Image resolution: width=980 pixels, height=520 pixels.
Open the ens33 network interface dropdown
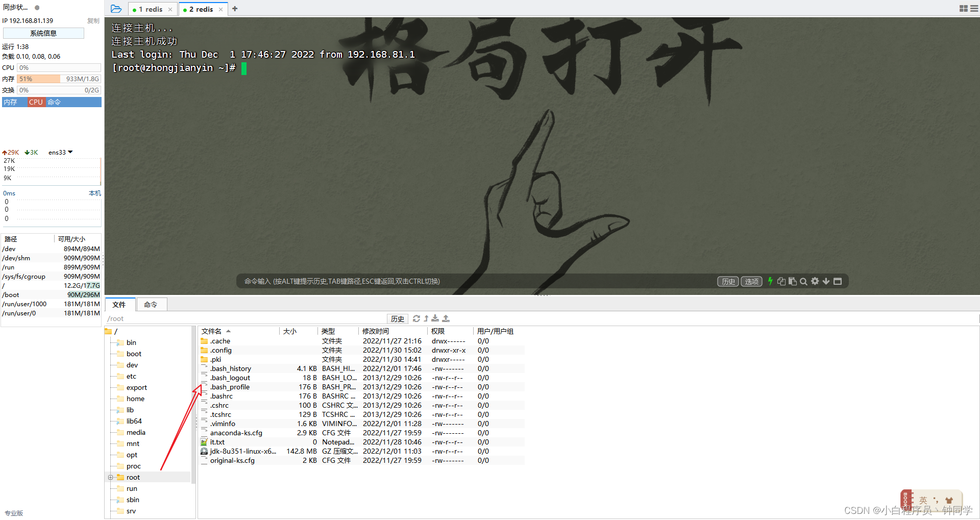tap(61, 152)
